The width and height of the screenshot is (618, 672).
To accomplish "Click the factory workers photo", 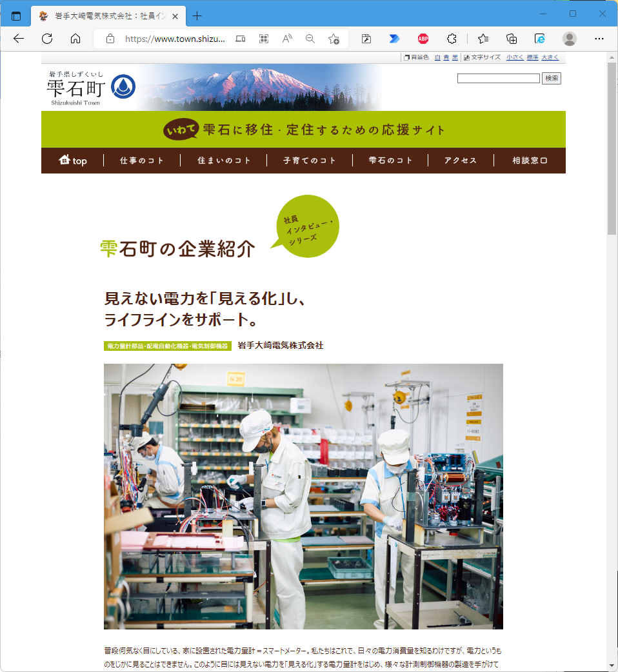I will (x=303, y=497).
